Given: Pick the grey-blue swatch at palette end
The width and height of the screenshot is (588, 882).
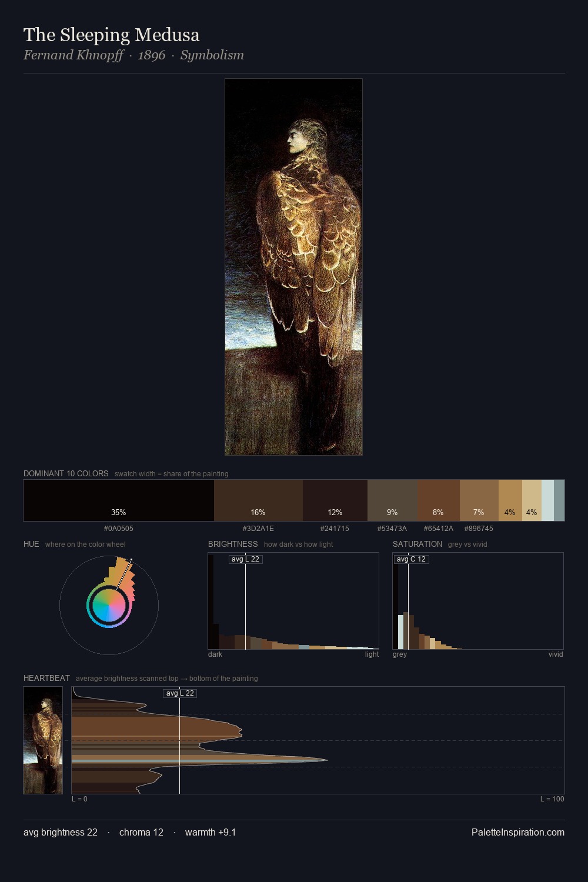Looking at the screenshot, I should (559, 500).
